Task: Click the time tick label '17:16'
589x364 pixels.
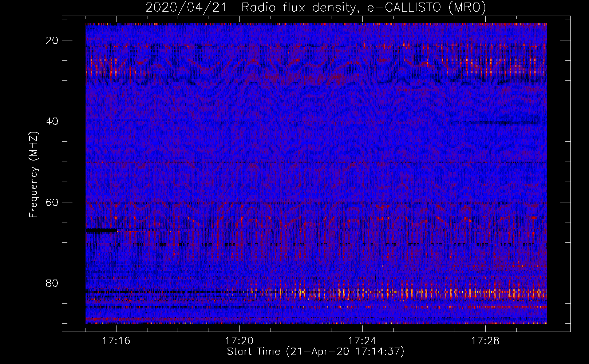Action: [x=116, y=341]
